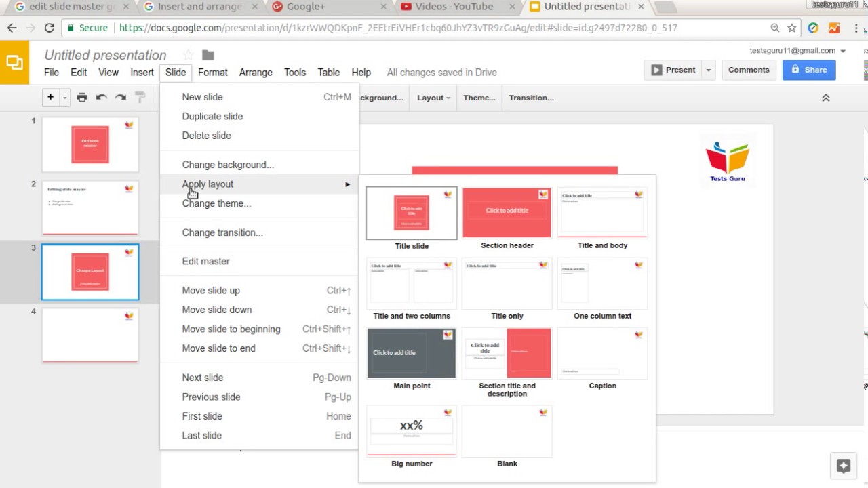
Task: Click the zoom magnifier in address bar
Action: point(775,28)
